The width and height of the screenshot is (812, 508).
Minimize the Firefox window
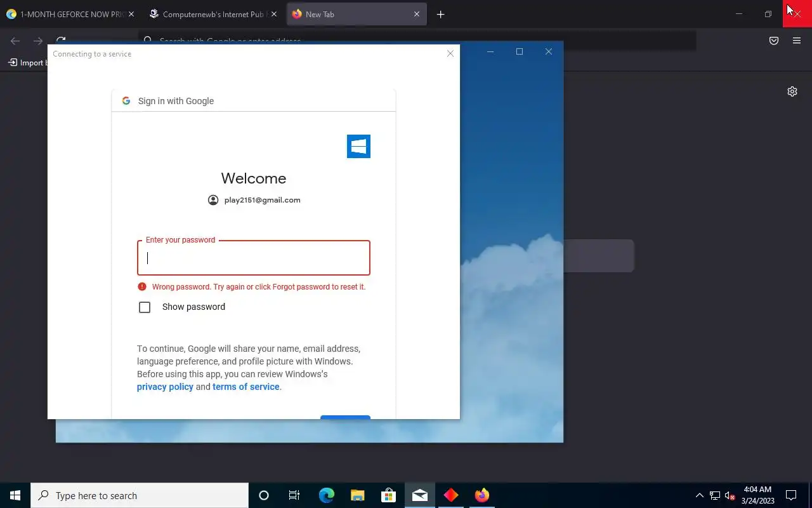click(x=739, y=14)
